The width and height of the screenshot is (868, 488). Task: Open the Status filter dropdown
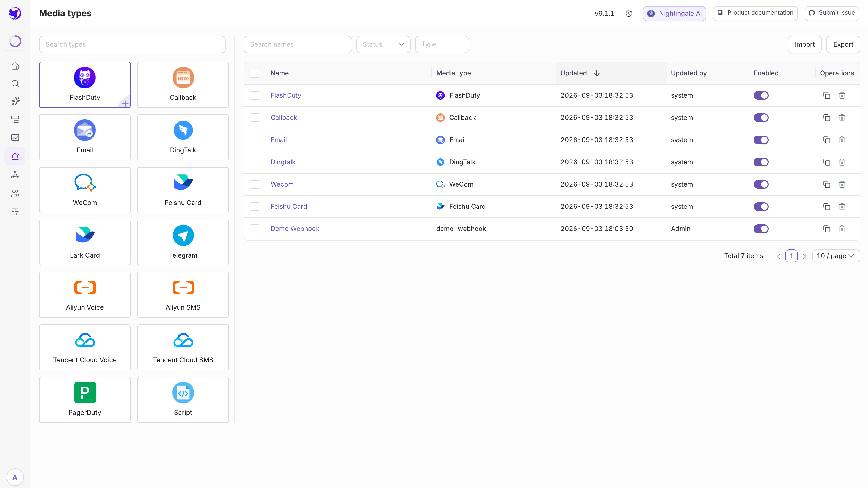click(x=384, y=44)
